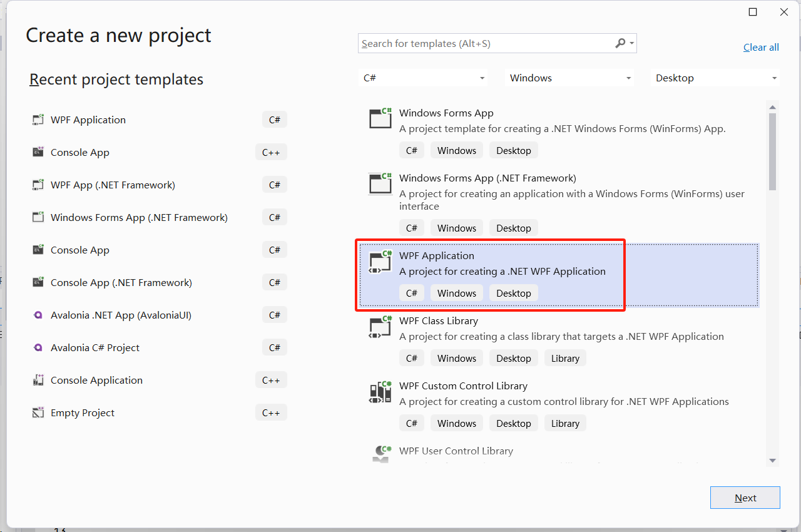Click C++ tag beside Empty Project
This screenshot has height=532, width=801.
271,412
